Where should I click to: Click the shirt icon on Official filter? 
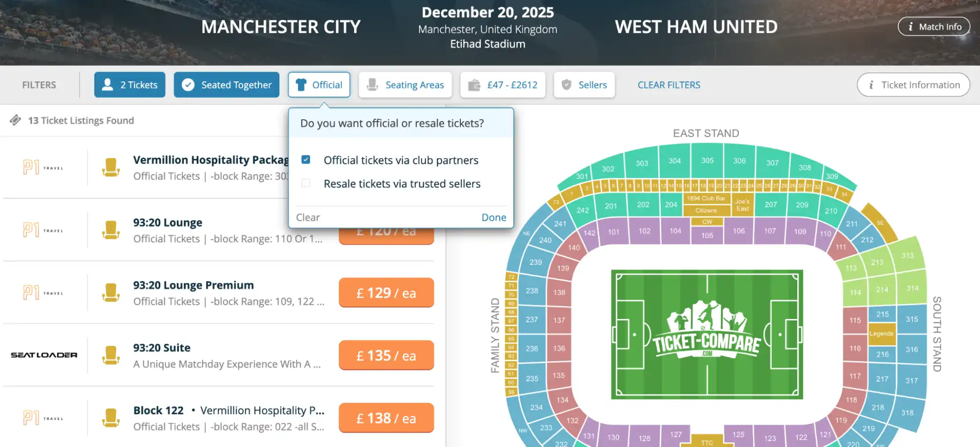[x=302, y=84]
